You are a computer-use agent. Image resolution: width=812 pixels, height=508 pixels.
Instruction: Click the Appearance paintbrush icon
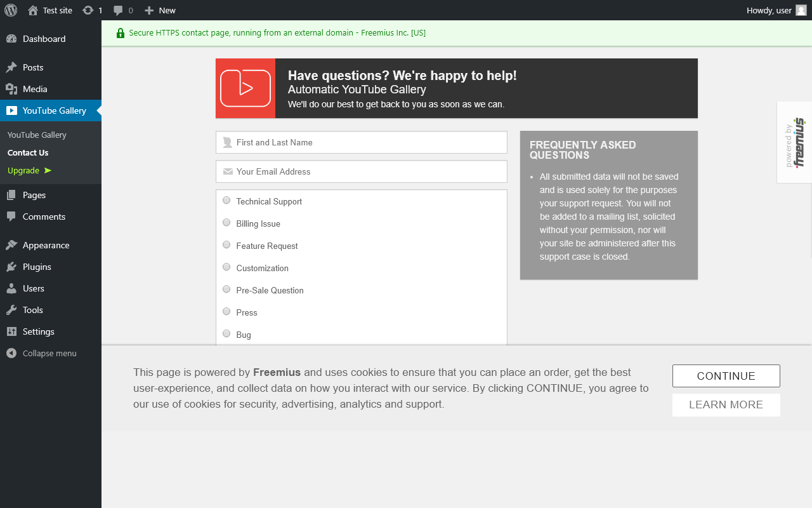(11, 245)
